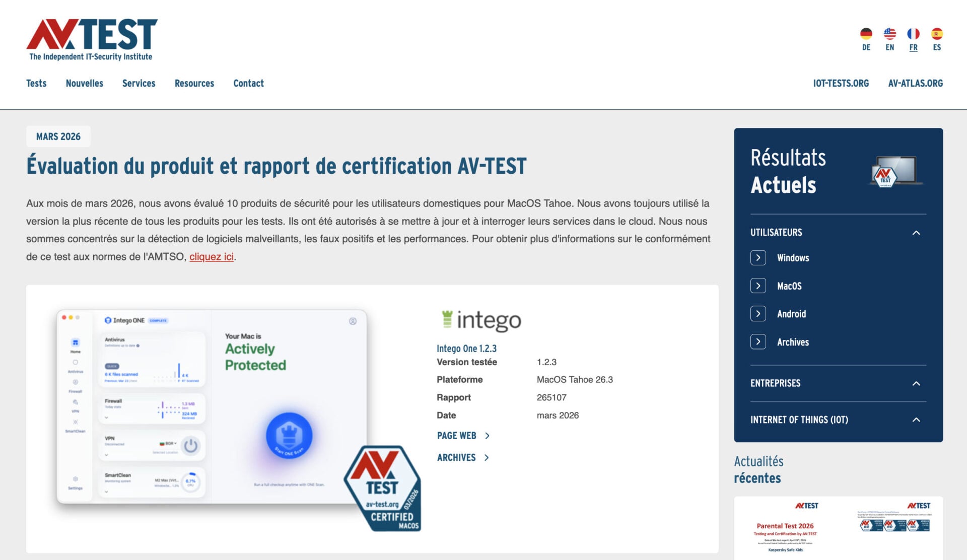Click the UTILISATEURS section heading
The image size is (967, 560).
coord(776,233)
